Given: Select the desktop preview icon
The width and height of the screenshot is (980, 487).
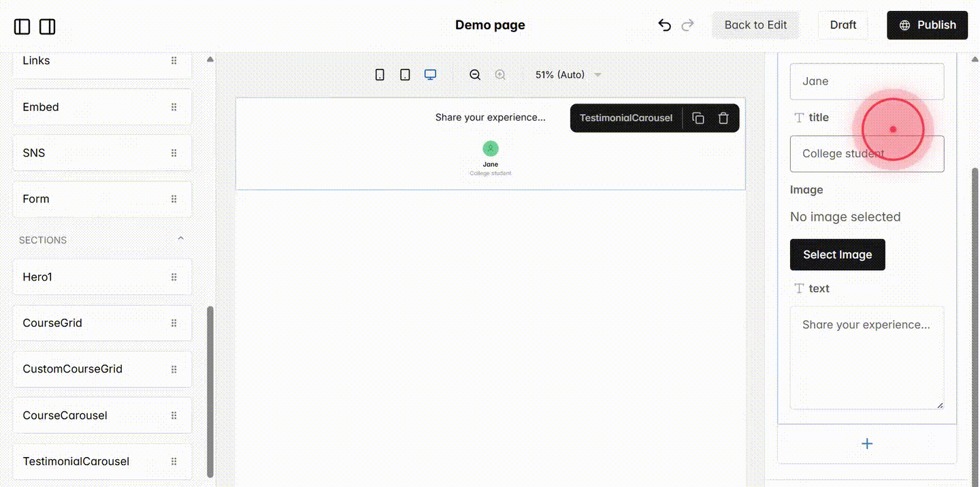Looking at the screenshot, I should tap(430, 74).
